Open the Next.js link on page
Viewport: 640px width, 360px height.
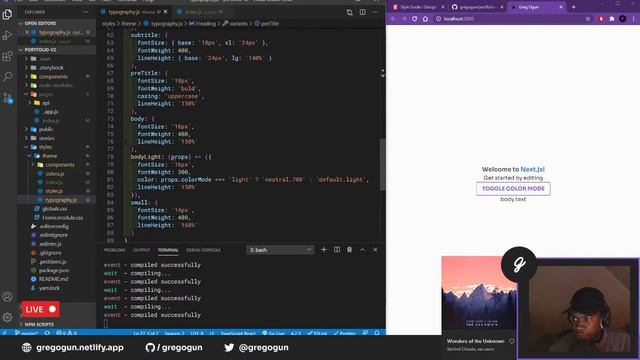(532, 169)
